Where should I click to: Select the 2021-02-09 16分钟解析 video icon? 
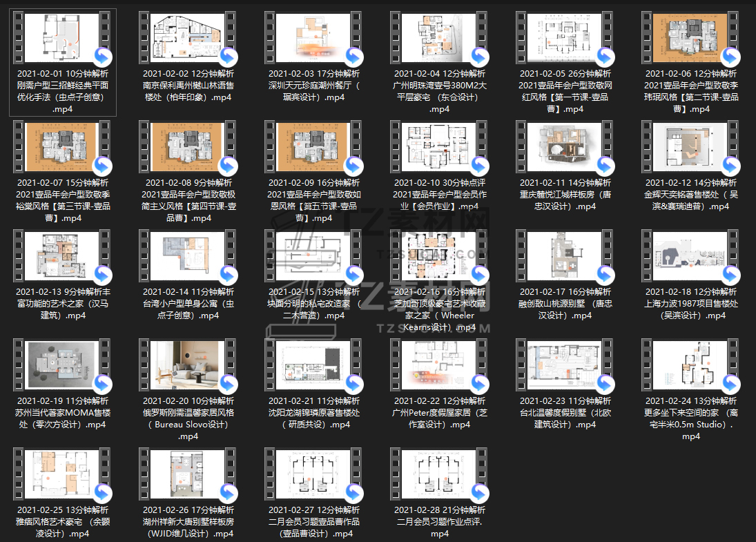[313, 146]
